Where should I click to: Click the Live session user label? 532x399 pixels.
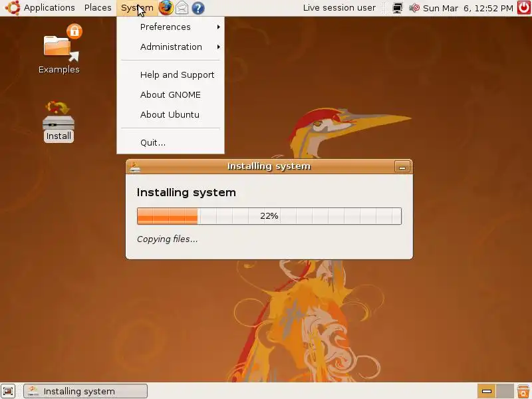click(339, 8)
